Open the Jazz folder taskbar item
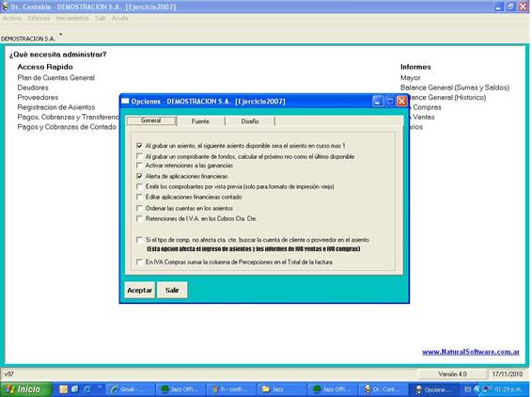Image resolution: width=532 pixels, height=397 pixels. pyautogui.click(x=281, y=389)
